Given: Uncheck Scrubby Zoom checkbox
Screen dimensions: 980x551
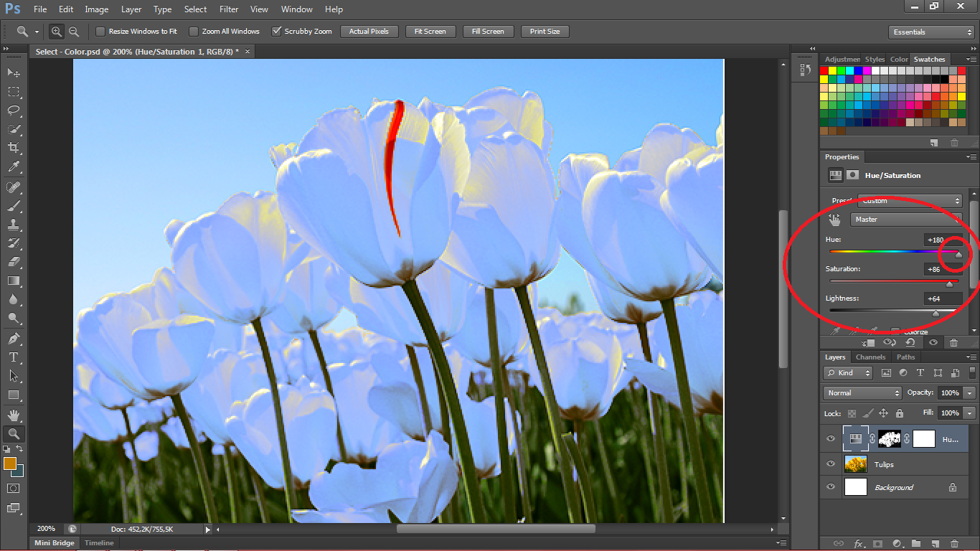Looking at the screenshot, I should click(x=276, y=32).
